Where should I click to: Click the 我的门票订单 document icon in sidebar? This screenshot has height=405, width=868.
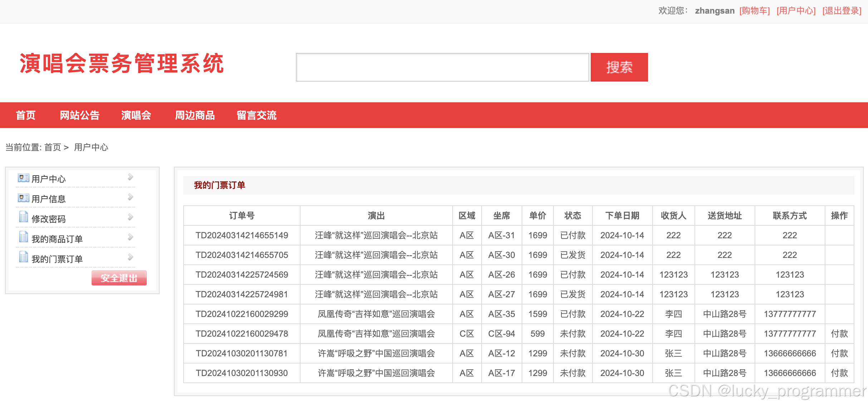point(23,257)
